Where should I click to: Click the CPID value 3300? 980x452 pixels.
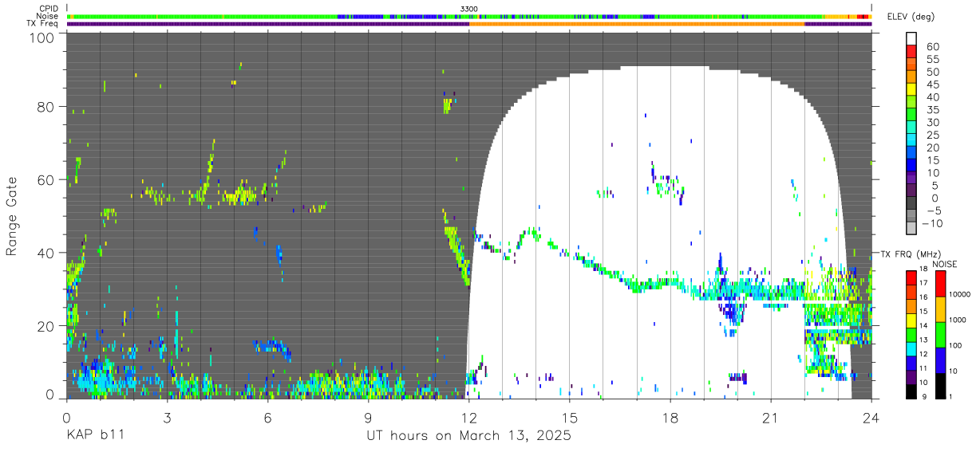pos(469,9)
